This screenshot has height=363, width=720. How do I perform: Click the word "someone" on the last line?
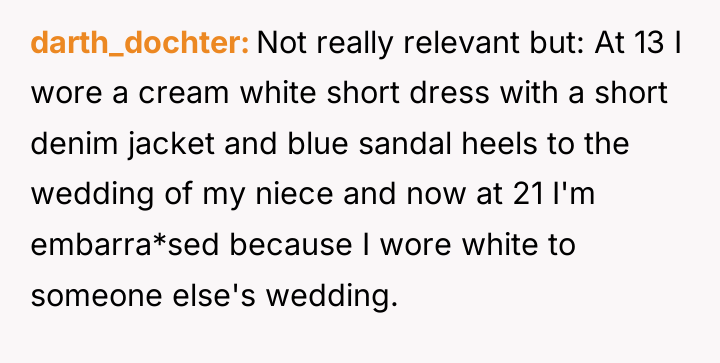pos(96,295)
